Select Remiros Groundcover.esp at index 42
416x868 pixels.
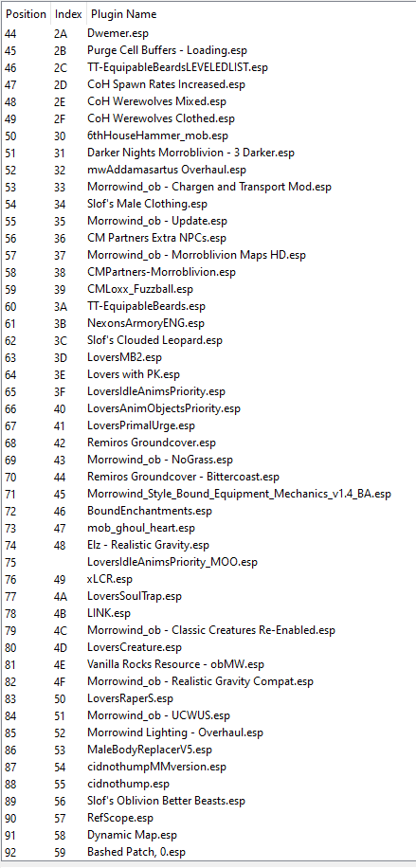(x=152, y=443)
